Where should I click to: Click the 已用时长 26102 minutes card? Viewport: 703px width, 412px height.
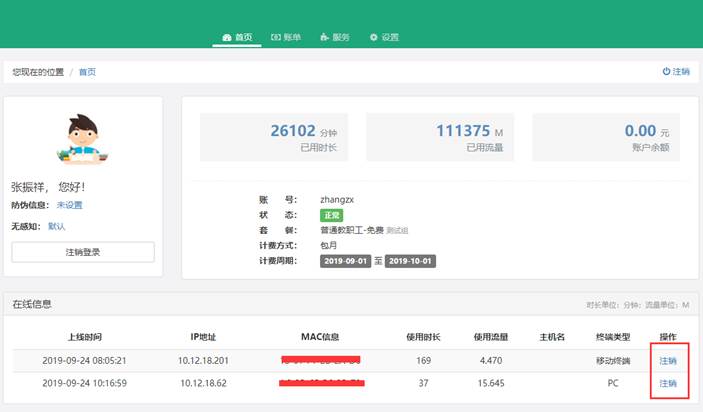(x=275, y=137)
